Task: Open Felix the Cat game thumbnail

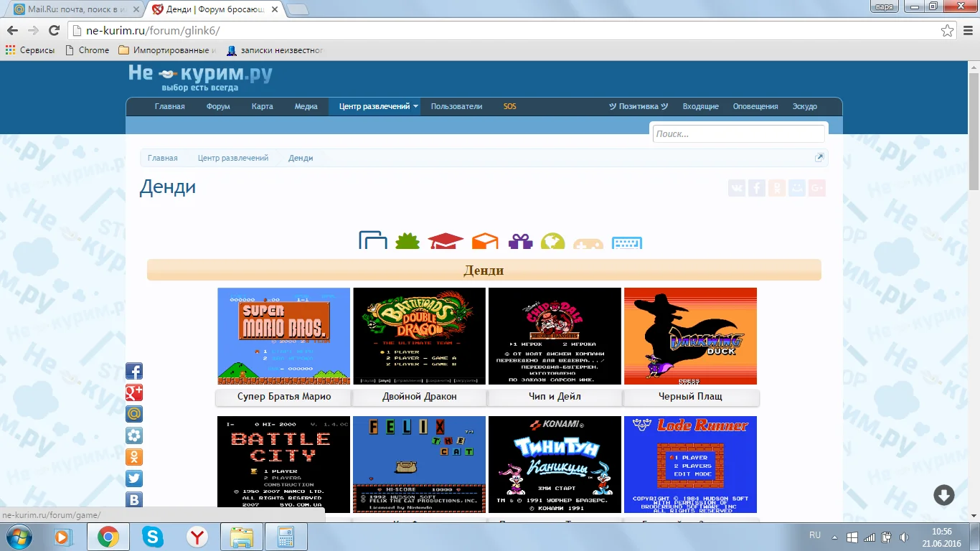Action: pos(419,464)
